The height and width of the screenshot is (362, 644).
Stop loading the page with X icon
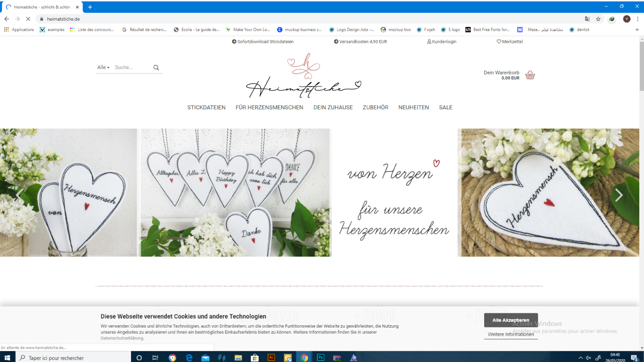(28, 19)
